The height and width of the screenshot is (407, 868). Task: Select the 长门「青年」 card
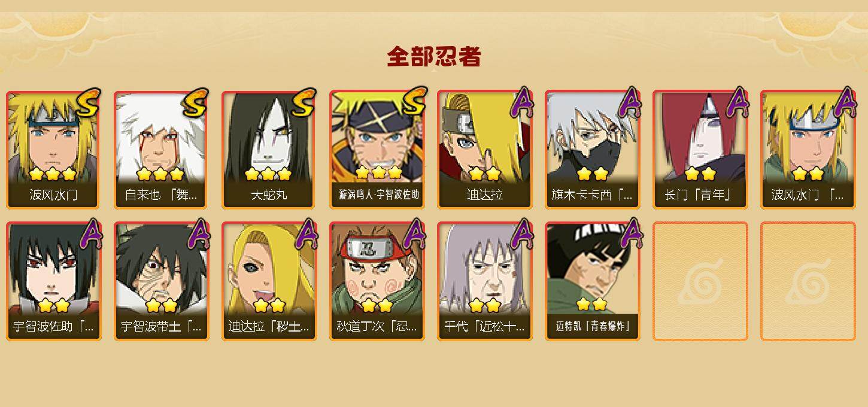(x=700, y=150)
